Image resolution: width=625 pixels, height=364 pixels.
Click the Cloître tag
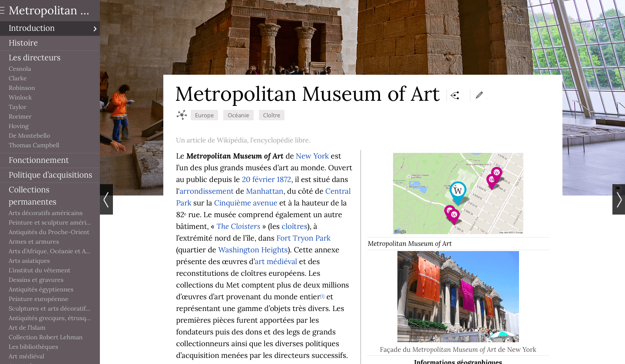point(271,115)
